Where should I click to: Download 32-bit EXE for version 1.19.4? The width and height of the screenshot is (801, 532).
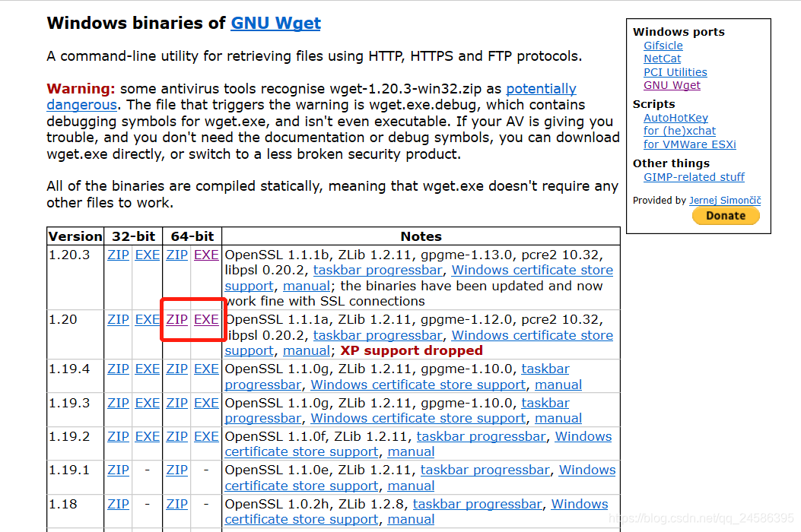[x=147, y=369]
